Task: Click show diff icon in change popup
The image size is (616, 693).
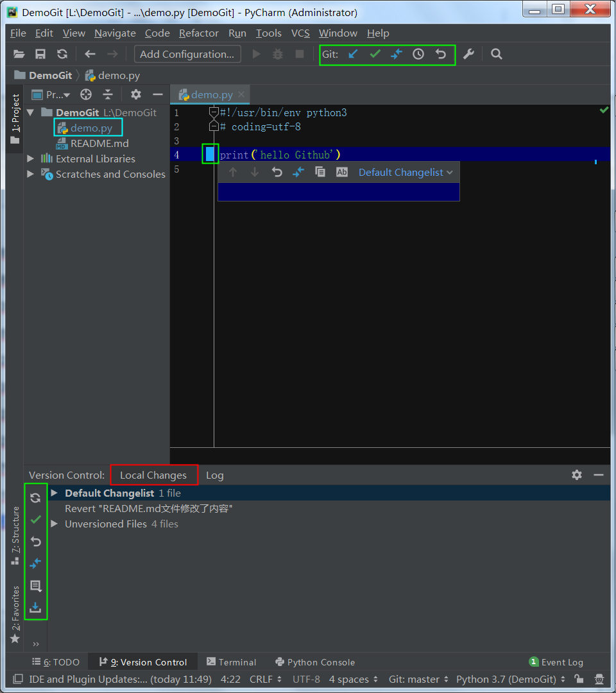Action: (298, 173)
